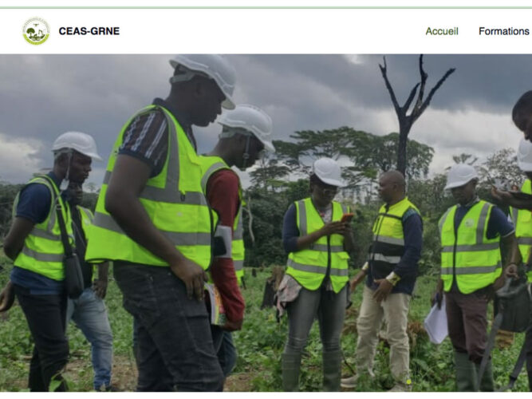Click the green logo badge on right vest

click(469, 223)
